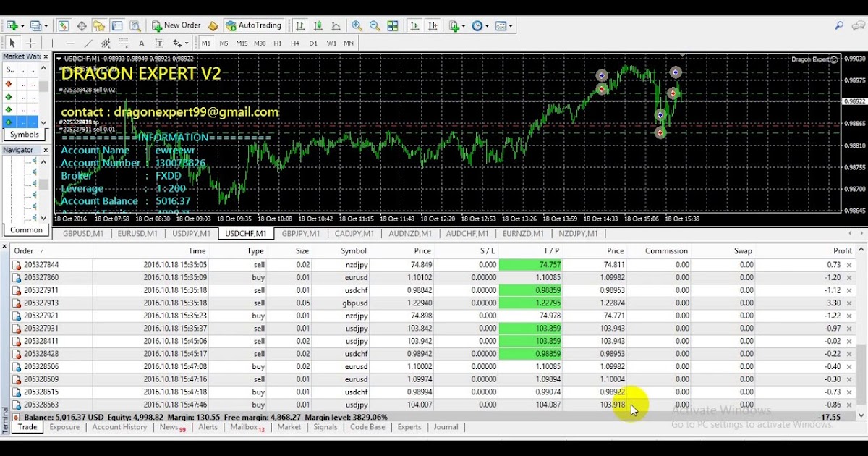Switch the chart to bar chart mode
Screen dimensions: 868x456
tap(299, 25)
